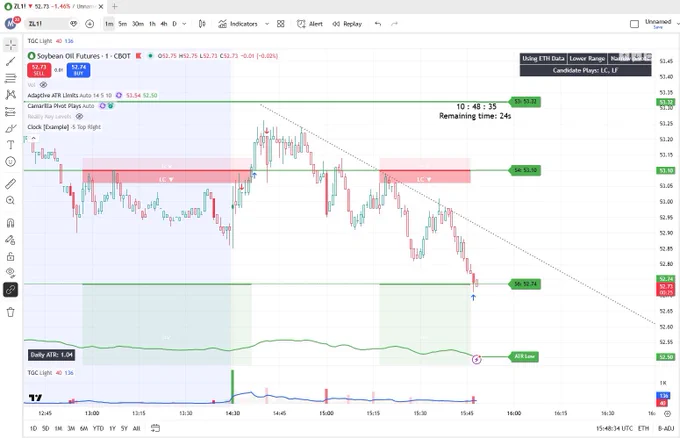Collapse the indicator legend chevron
The height and width of the screenshot is (438, 680).
click(33, 138)
